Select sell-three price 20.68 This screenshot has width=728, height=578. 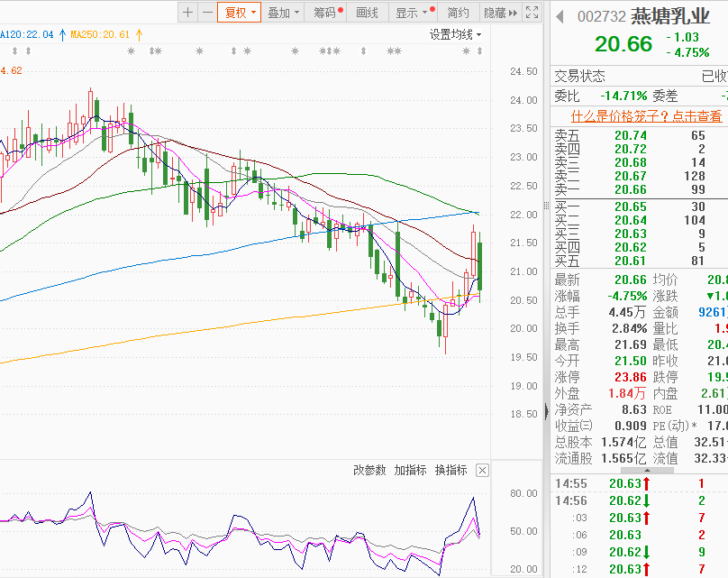(631, 162)
